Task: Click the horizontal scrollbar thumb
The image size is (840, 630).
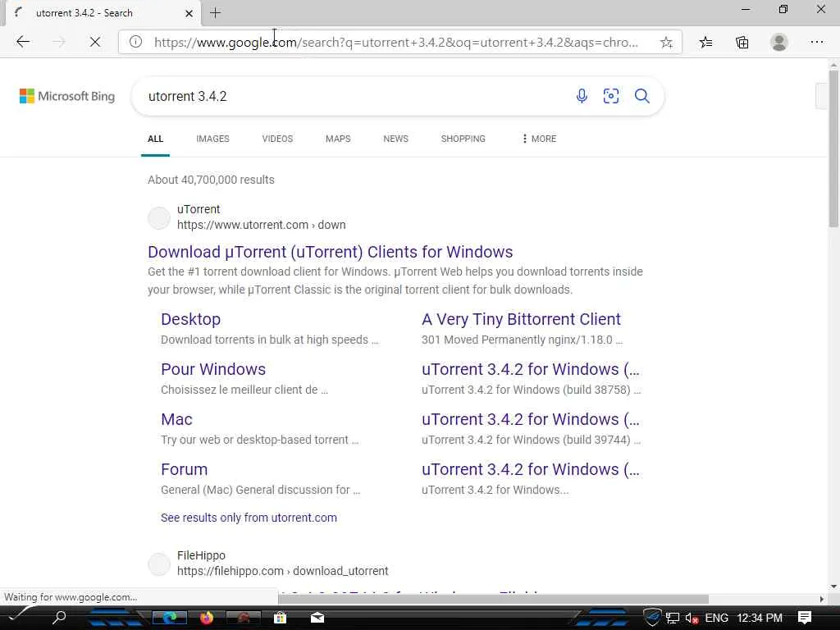Action: [493, 599]
